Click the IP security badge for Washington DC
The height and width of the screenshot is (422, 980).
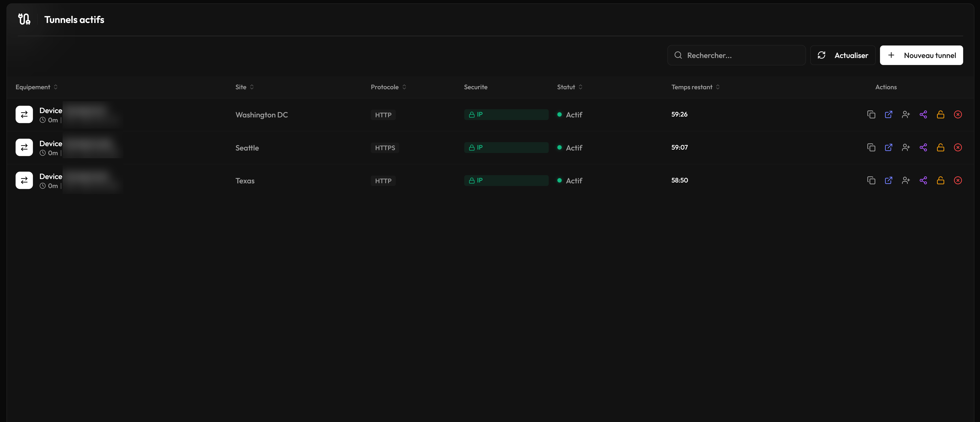(506, 115)
